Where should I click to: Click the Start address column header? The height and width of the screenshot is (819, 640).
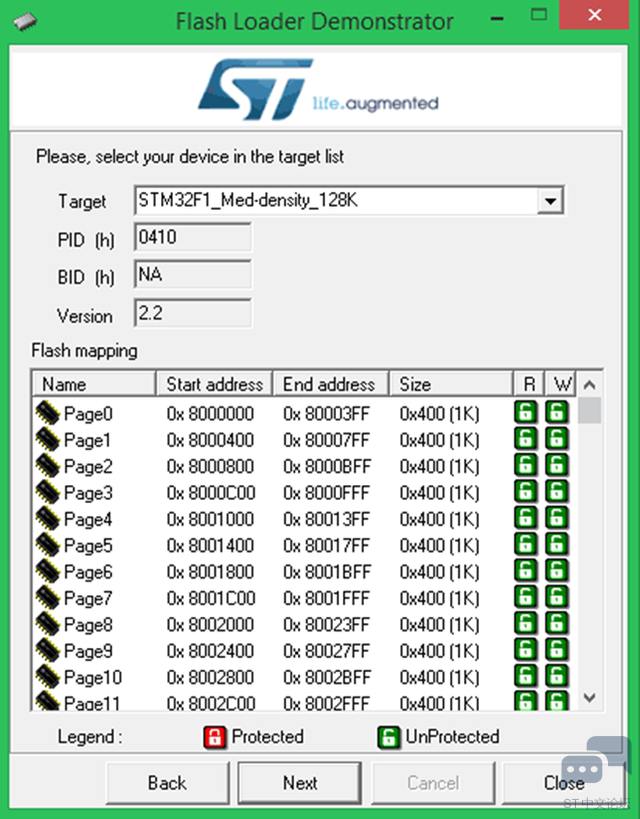tap(214, 384)
